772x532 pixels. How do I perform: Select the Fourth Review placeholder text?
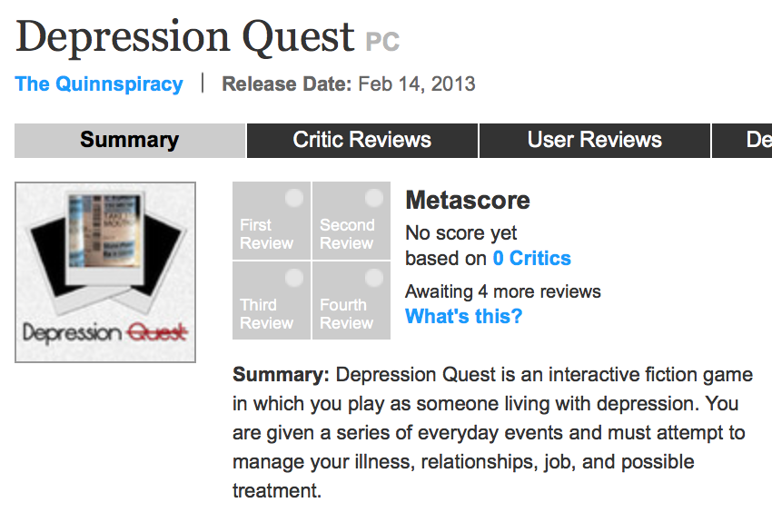[x=347, y=314]
